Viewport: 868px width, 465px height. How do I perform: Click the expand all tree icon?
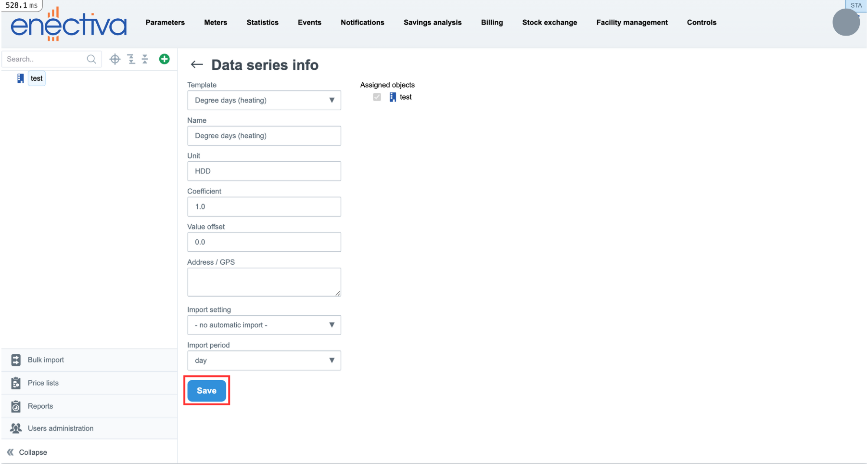(131, 59)
